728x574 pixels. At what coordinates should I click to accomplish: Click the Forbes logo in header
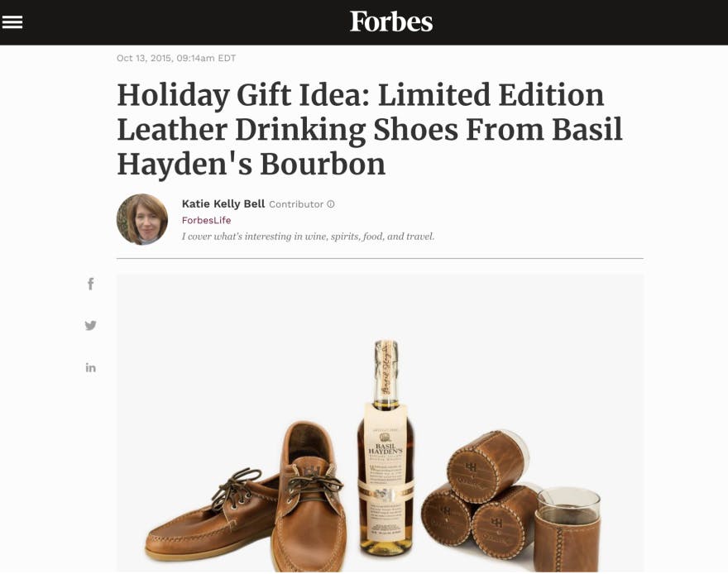pyautogui.click(x=391, y=22)
